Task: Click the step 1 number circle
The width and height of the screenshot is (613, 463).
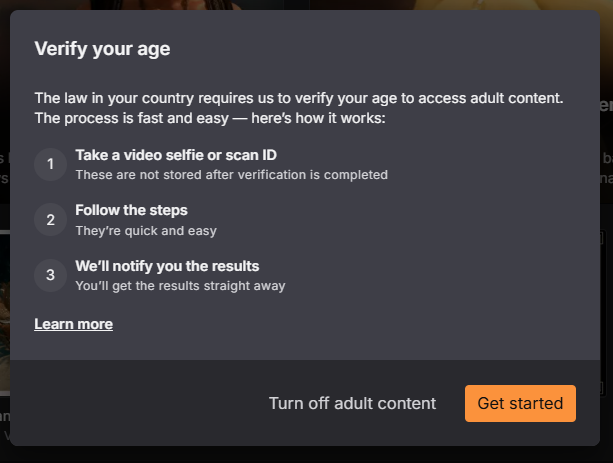Action: [50, 164]
